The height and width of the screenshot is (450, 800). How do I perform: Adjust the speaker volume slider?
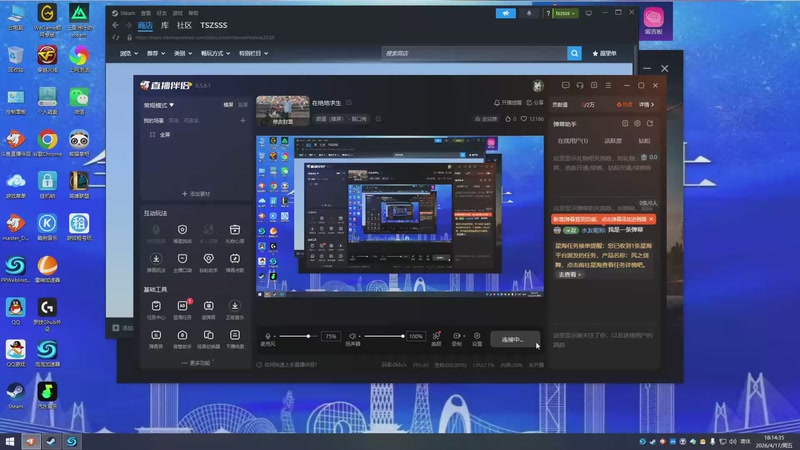[384, 336]
